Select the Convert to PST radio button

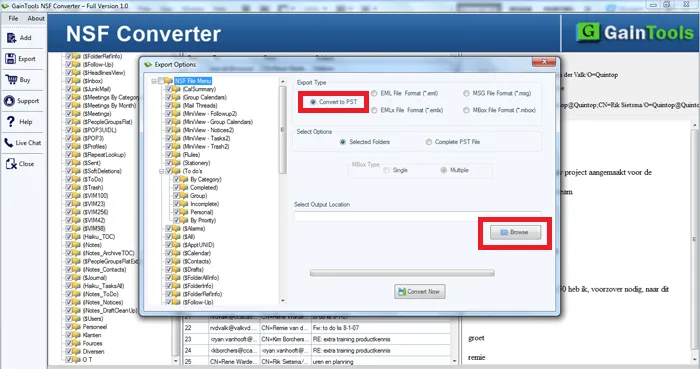pyautogui.click(x=313, y=102)
